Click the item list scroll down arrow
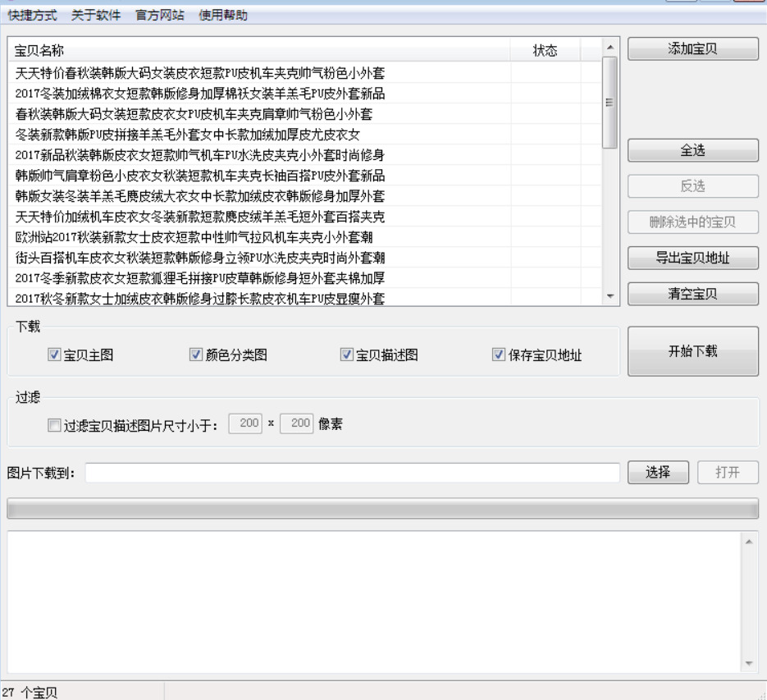 coord(610,295)
